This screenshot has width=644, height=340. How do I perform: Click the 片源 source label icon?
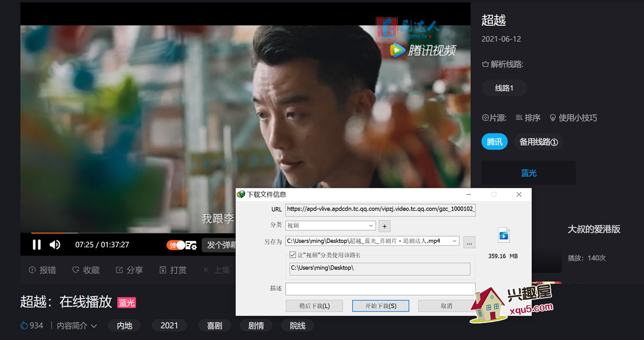(485, 118)
